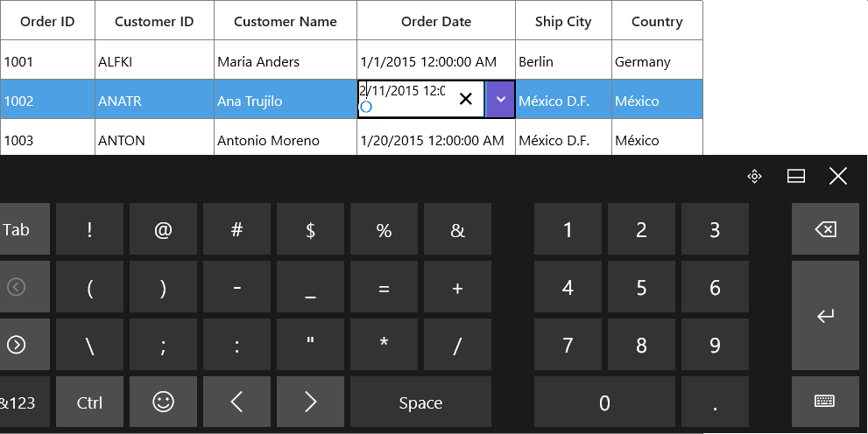Clear the Order Date editor with the X

(x=466, y=99)
